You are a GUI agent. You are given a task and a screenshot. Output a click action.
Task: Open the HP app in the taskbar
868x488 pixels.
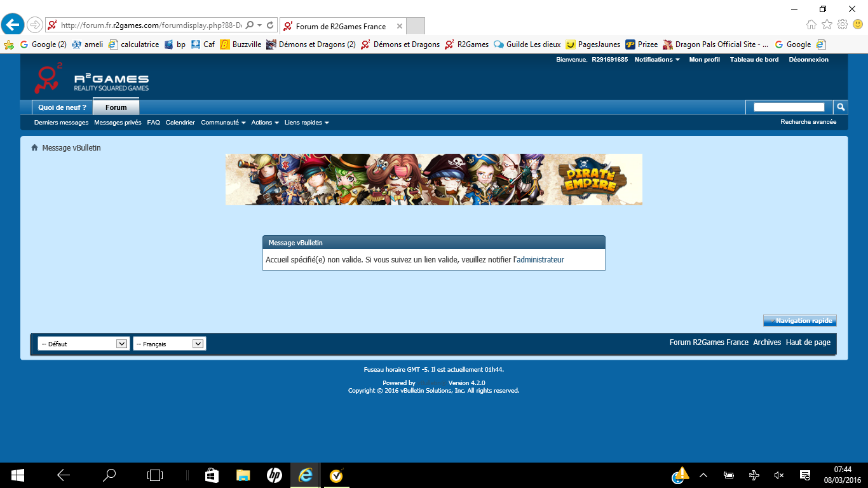pyautogui.click(x=274, y=475)
